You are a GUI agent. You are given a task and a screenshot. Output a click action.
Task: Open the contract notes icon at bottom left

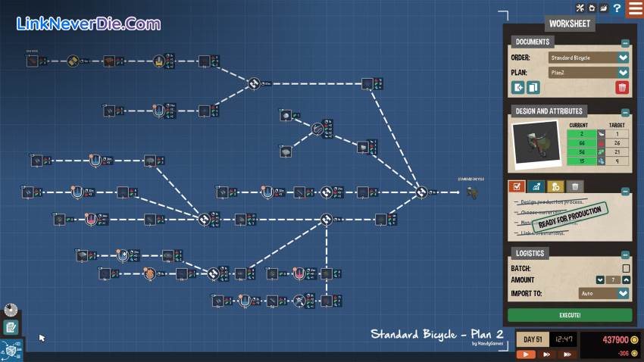coord(11,327)
